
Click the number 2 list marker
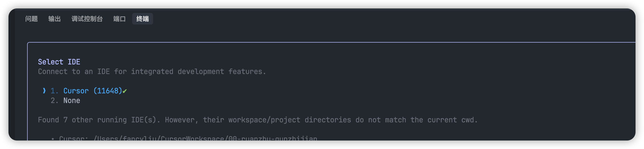[54, 100]
